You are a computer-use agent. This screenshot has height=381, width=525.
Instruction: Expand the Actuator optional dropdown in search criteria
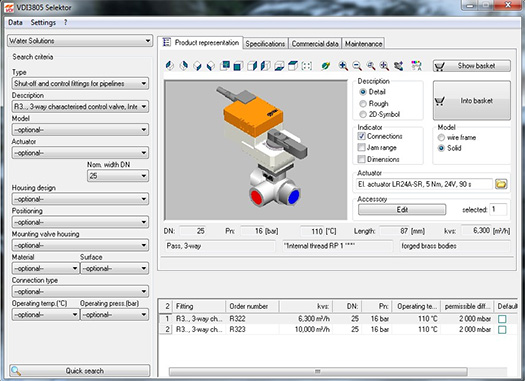(80, 153)
